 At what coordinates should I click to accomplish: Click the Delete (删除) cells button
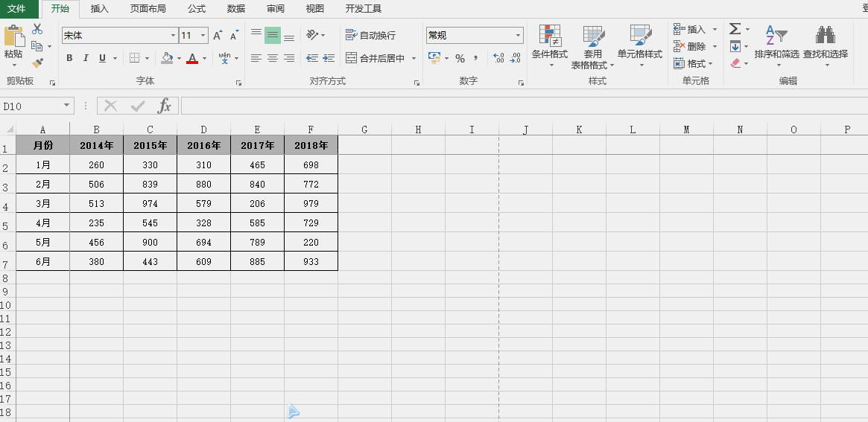pos(691,46)
